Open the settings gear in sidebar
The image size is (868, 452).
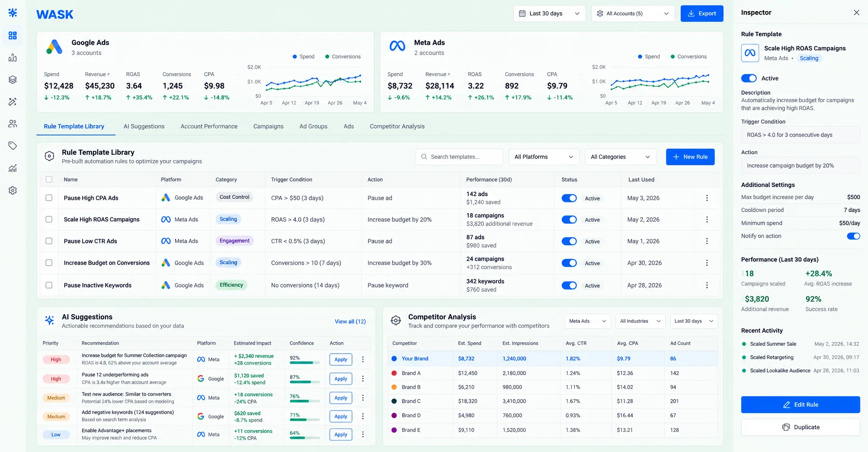tap(13, 190)
